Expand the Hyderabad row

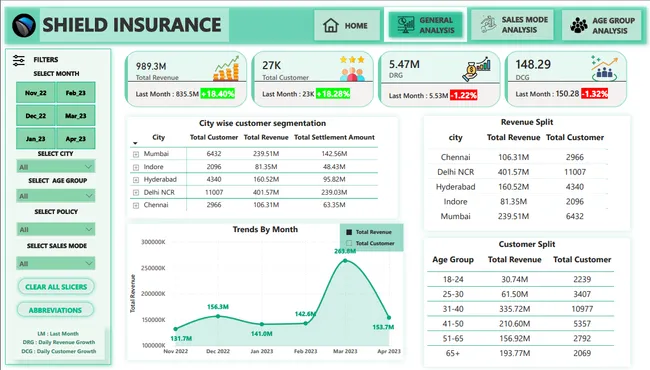click(x=136, y=180)
